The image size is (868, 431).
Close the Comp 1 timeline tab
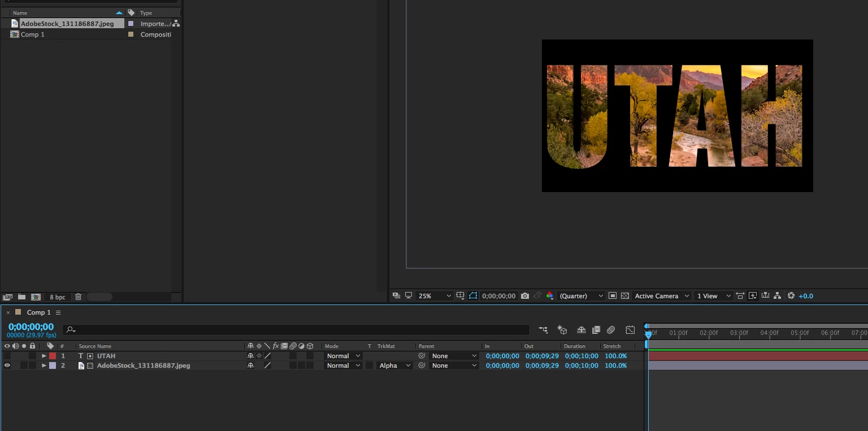(x=8, y=312)
